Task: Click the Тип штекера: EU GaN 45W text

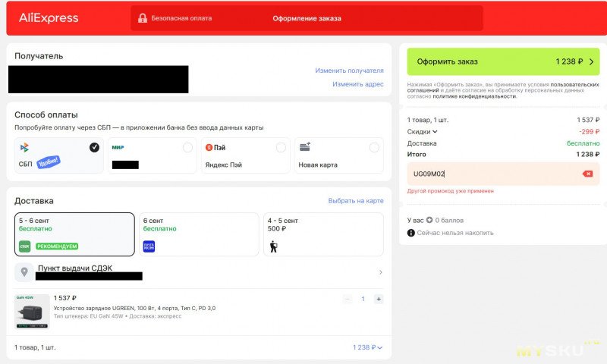Action: click(88, 316)
